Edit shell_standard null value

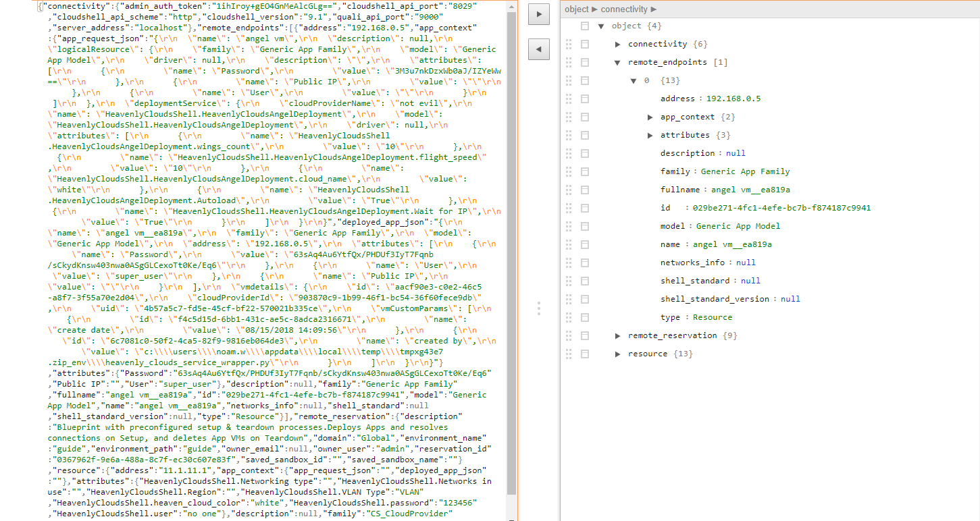750,281
